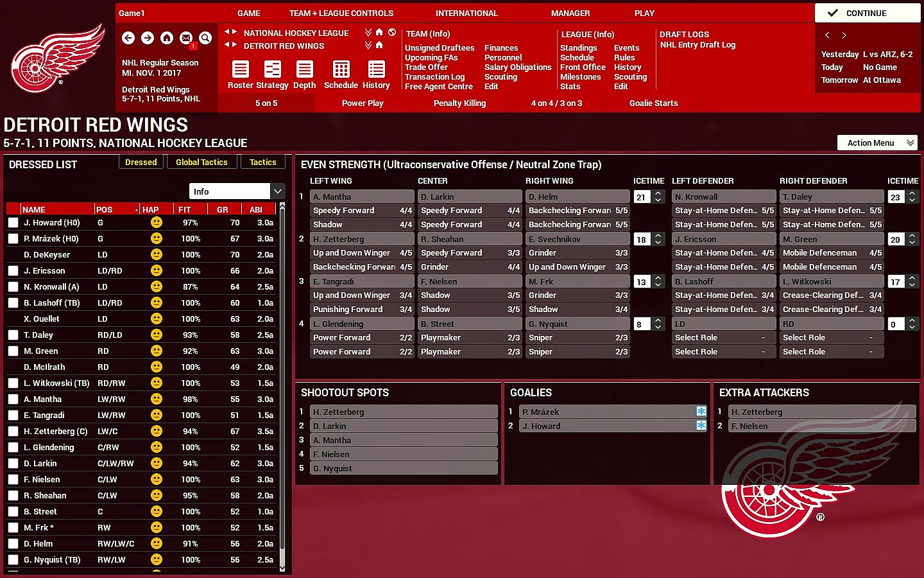Viewport: 924px width, 578px height.
Task: Go back with the left arrow icon
Action: coord(128,38)
